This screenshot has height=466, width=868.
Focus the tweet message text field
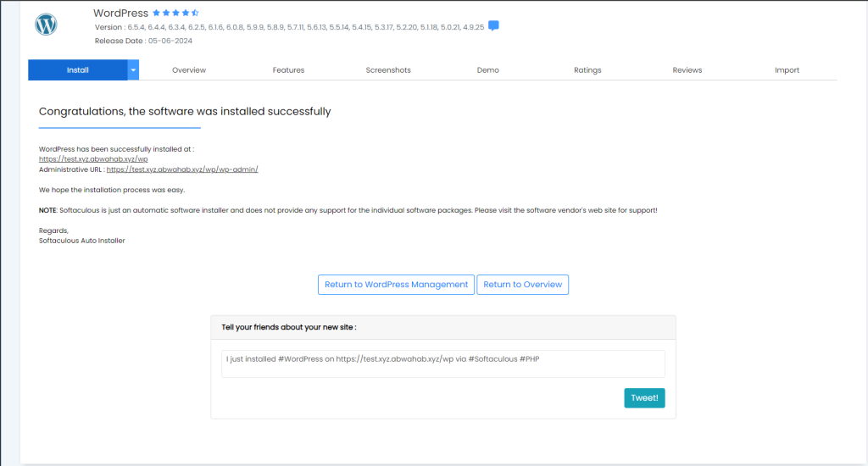click(x=442, y=363)
